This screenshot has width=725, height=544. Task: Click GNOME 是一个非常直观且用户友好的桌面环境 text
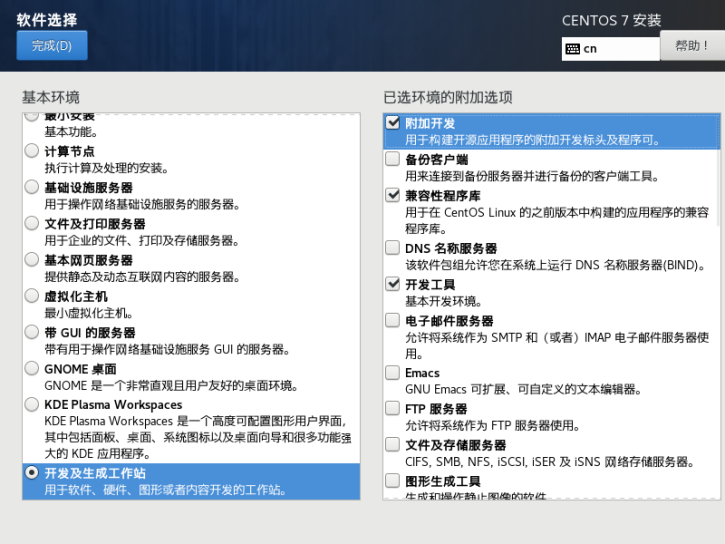pos(171,385)
